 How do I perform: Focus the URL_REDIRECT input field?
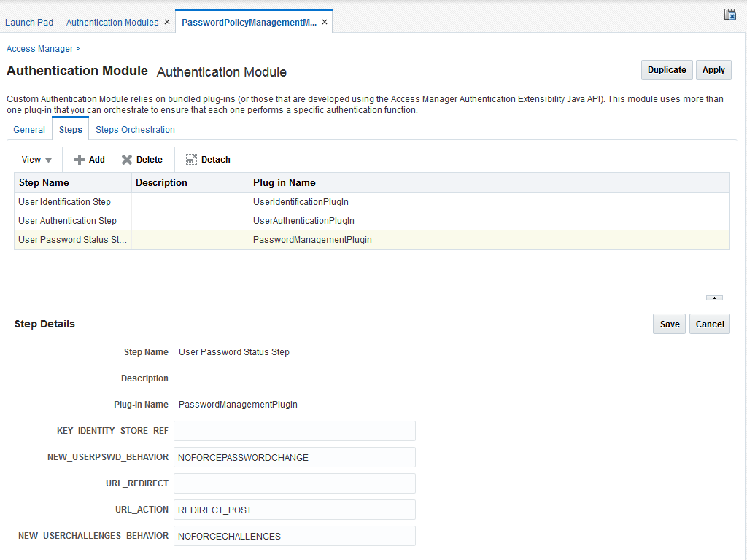(x=295, y=483)
